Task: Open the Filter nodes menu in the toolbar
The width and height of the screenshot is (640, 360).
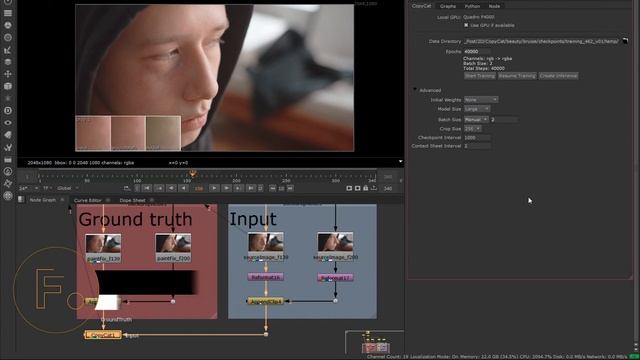Action: pyautogui.click(x=8, y=38)
